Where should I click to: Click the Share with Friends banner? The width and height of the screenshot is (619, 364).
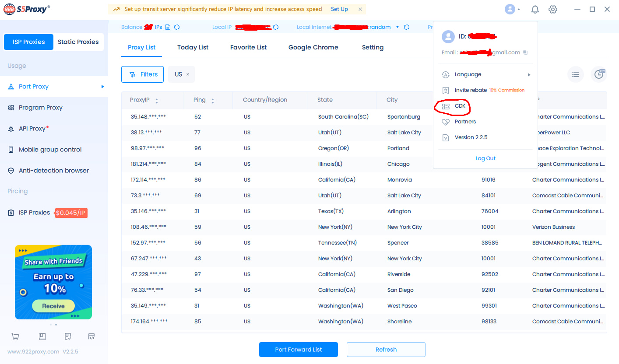tap(53, 282)
